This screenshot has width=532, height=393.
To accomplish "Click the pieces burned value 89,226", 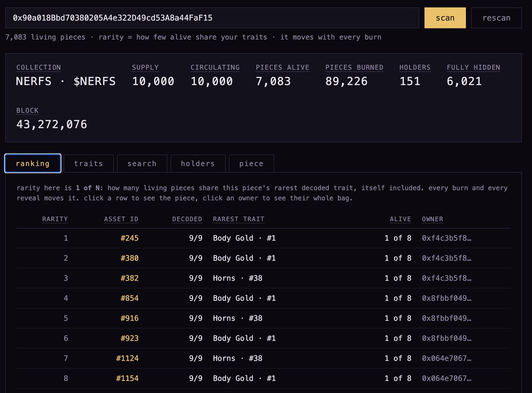I will 347,81.
